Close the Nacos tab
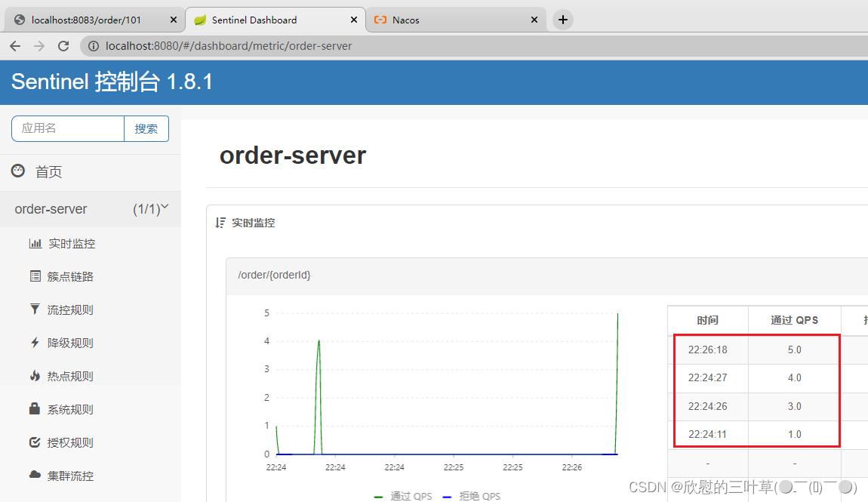868x502 pixels. coord(534,20)
